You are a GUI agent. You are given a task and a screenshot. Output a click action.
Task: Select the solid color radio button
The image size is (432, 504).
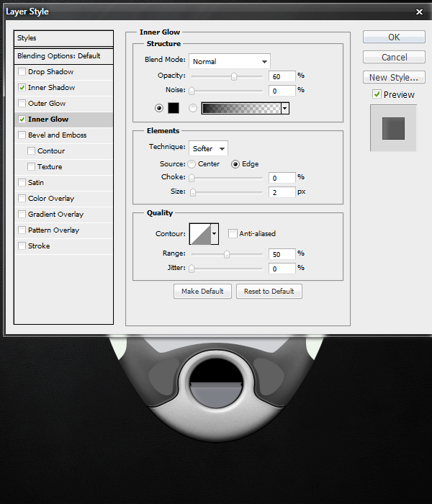[x=159, y=108]
